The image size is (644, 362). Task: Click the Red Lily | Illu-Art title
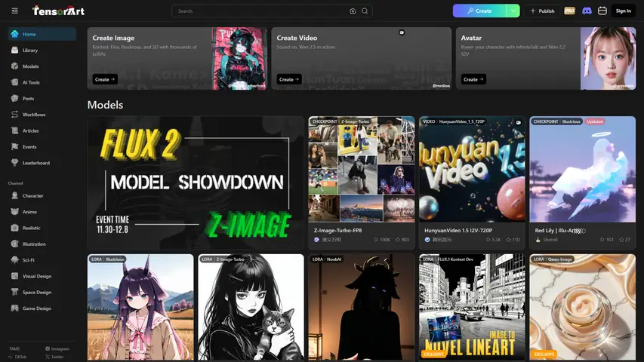[x=559, y=231]
